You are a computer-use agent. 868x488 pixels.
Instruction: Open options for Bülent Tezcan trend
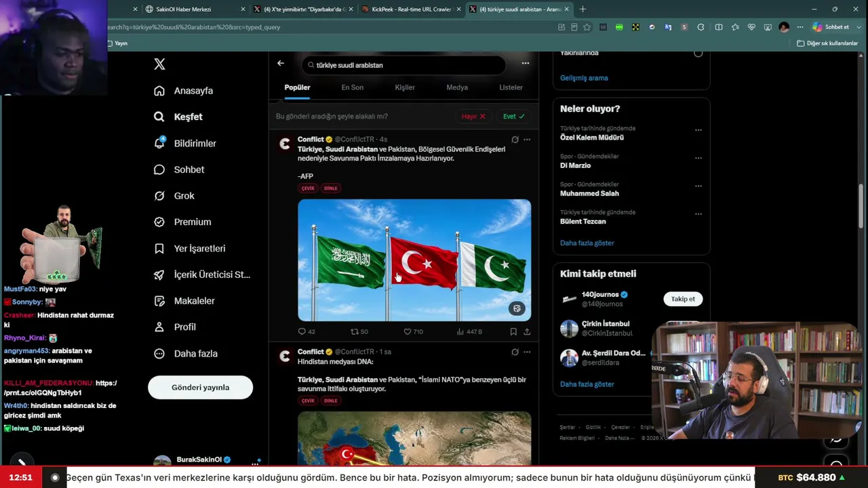[698, 214]
